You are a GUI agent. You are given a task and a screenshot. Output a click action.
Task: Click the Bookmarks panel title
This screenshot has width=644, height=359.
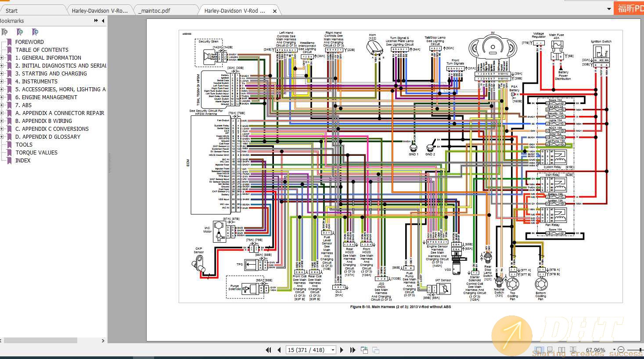(x=12, y=21)
